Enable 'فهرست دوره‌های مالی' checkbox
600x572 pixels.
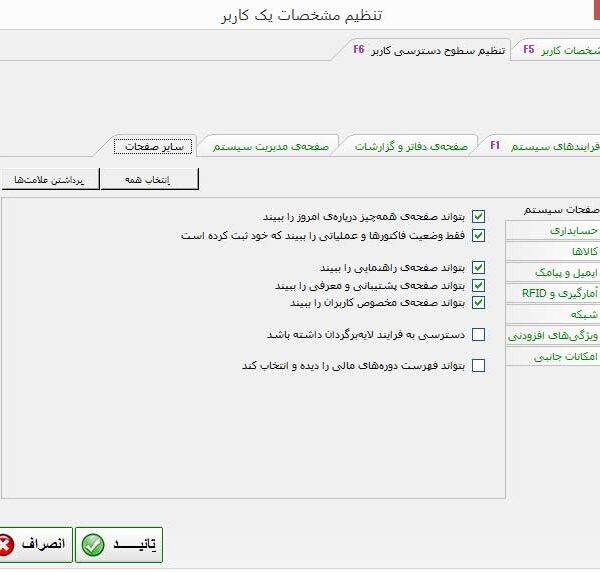[478, 365]
